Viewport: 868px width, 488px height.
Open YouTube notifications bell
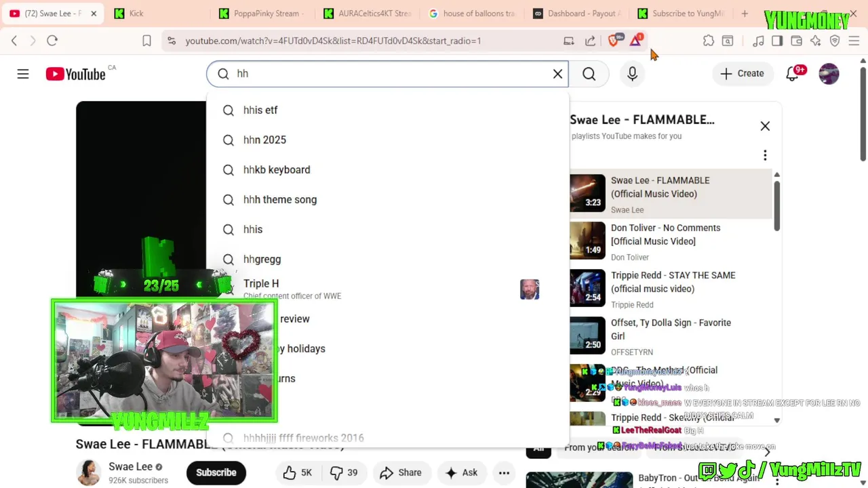pos(792,74)
